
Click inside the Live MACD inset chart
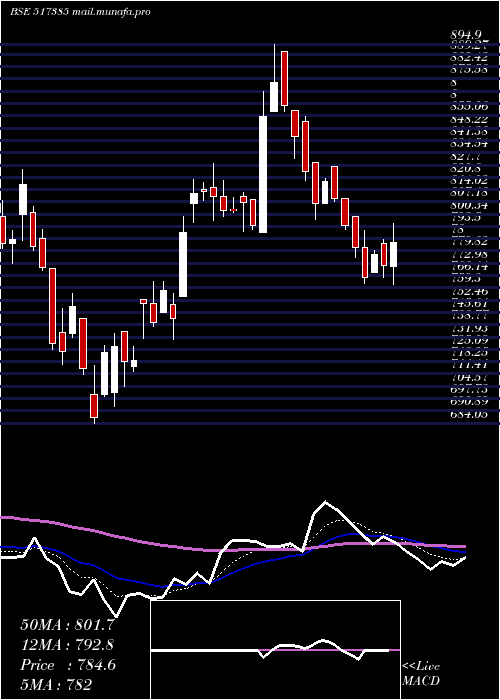[x=275, y=650]
